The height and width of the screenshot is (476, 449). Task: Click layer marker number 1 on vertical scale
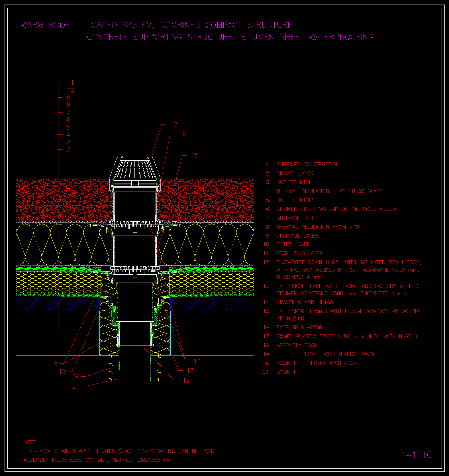point(69,157)
